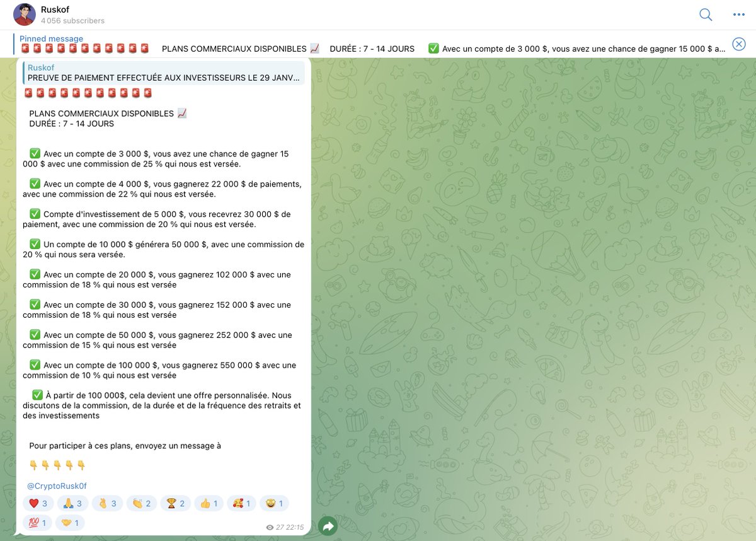Add the handshake reaction
This screenshot has height=541, width=756.
click(70, 523)
